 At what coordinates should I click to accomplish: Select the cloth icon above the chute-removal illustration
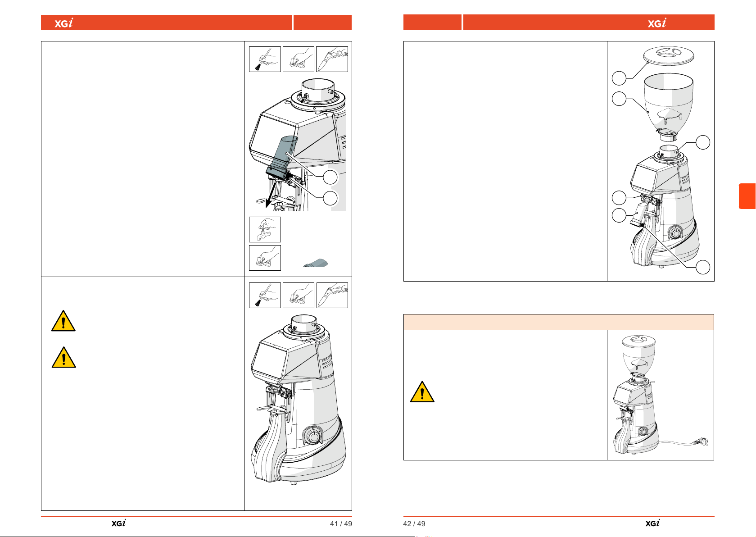point(299,59)
